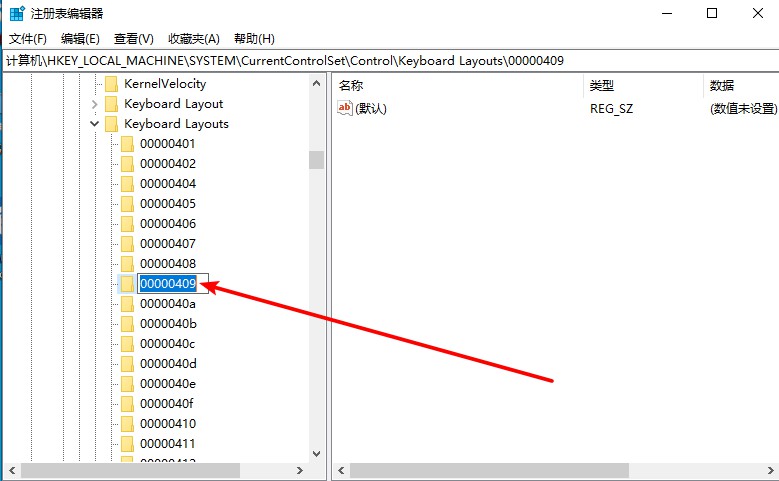Open the 查看(V) menu

pos(134,39)
